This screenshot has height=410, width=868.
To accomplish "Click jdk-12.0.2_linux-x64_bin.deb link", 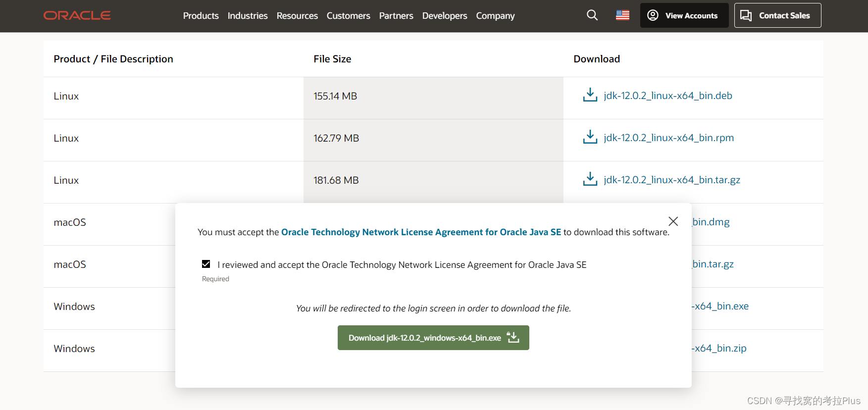I will tap(668, 96).
